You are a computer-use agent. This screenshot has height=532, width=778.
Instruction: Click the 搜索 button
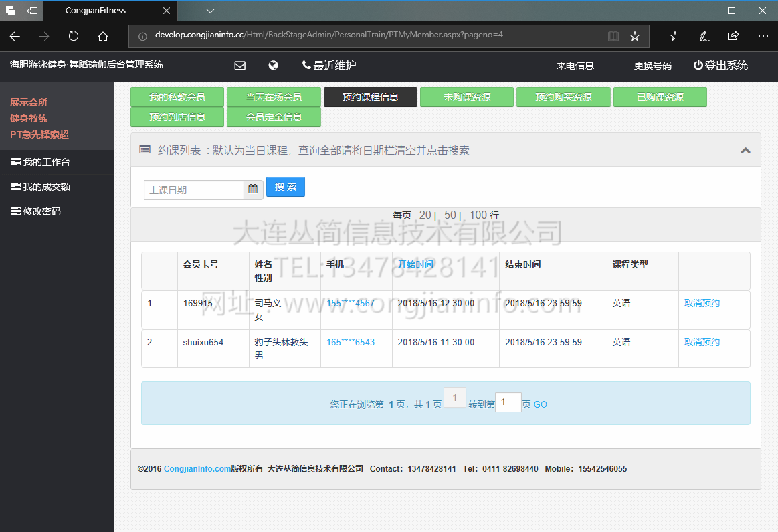click(285, 187)
